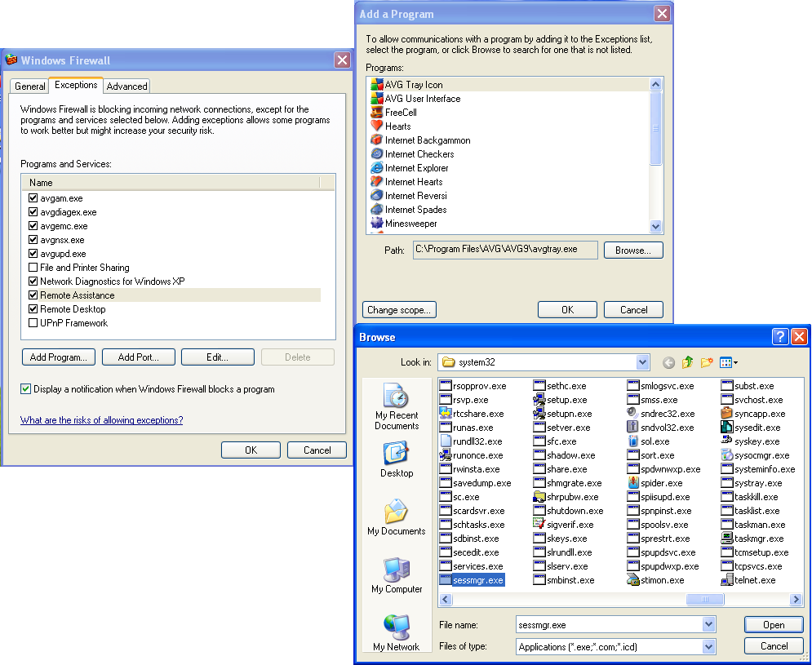Click Programs list scroll down arrow

[x=655, y=226]
